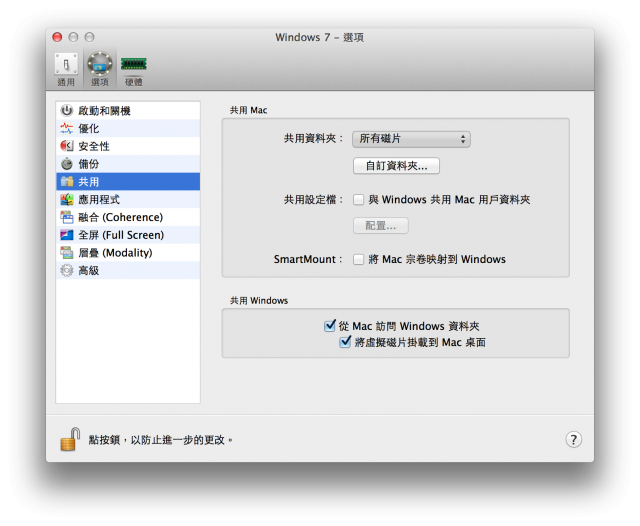Select 優化 in the sidebar list
The height and width of the screenshot is (526, 640).
(x=128, y=128)
